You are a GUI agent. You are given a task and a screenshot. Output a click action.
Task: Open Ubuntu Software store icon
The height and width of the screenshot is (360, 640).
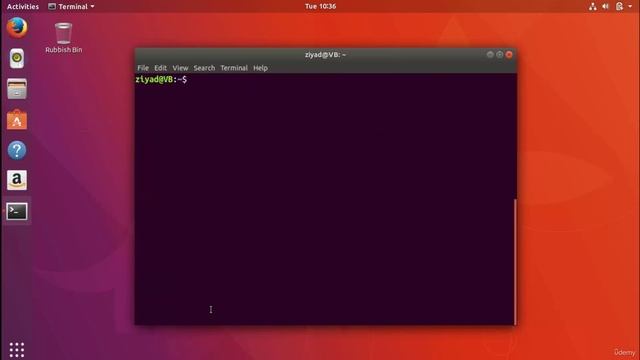tap(17, 120)
